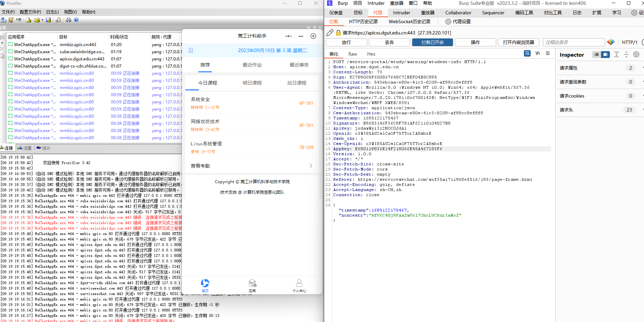Open Proxifier checklist settings toolbar icon
644x322 pixels.
point(58,20)
